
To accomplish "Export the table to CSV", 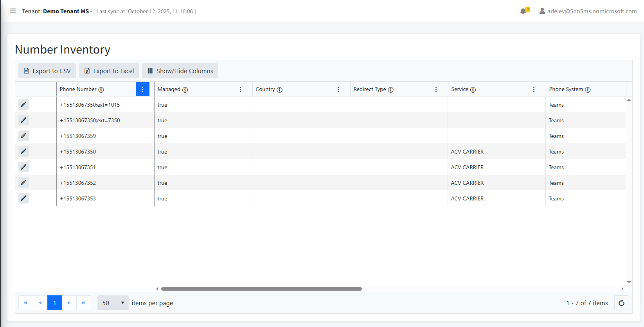I will [x=47, y=71].
